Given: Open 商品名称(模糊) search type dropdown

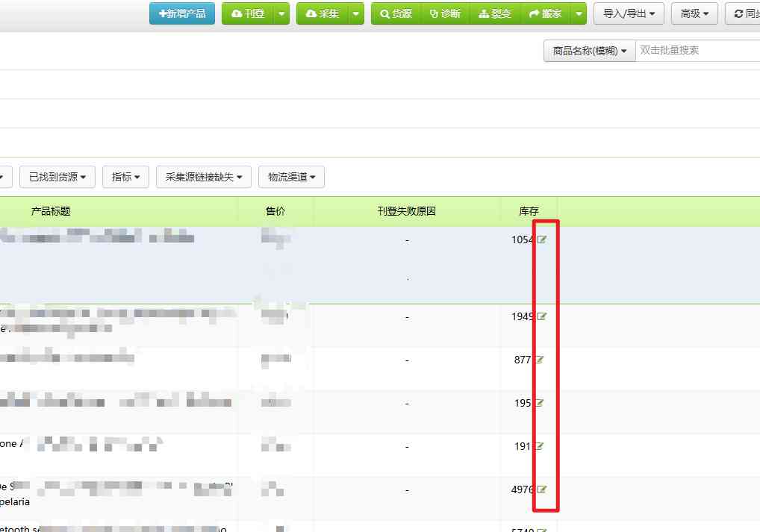Looking at the screenshot, I should tap(590, 51).
